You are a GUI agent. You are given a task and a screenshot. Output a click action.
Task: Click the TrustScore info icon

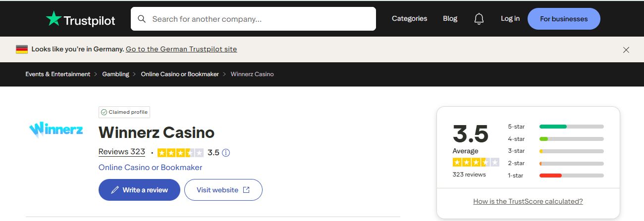point(226,153)
